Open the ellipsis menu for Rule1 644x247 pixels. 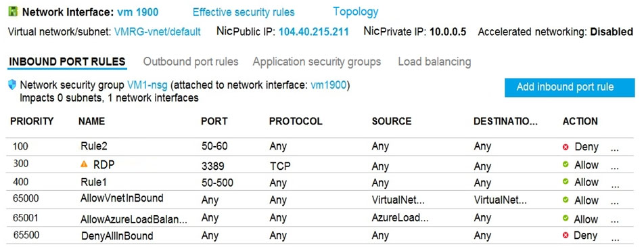point(615,186)
